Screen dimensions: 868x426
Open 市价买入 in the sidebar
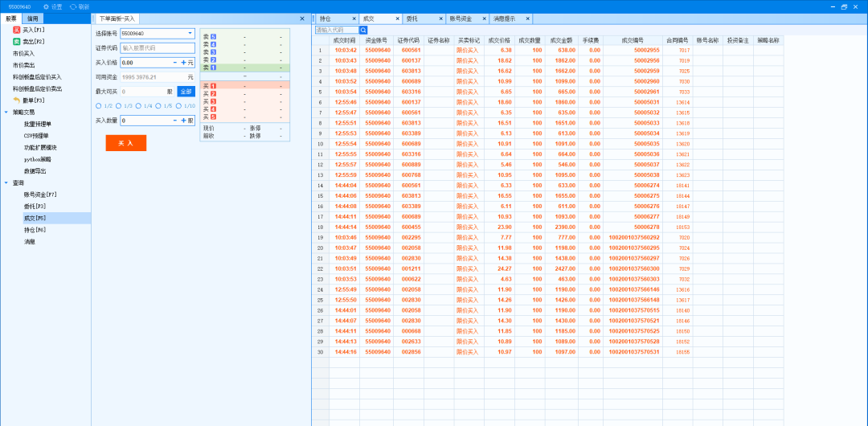[x=24, y=53]
